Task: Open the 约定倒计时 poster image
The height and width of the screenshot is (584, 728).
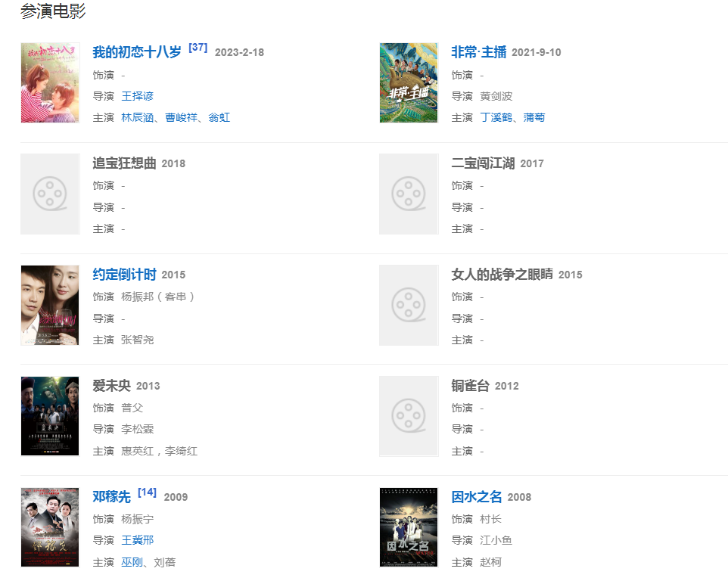Action: pyautogui.click(x=50, y=305)
